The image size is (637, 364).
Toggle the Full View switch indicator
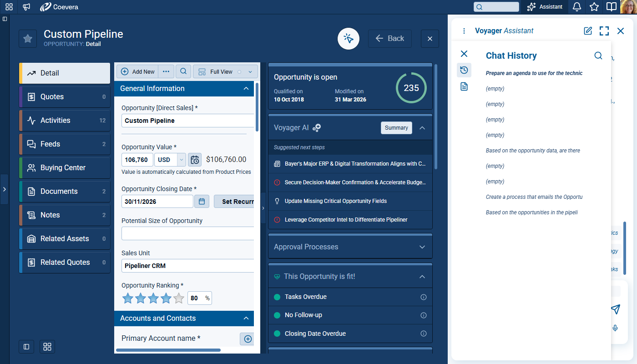239,72
